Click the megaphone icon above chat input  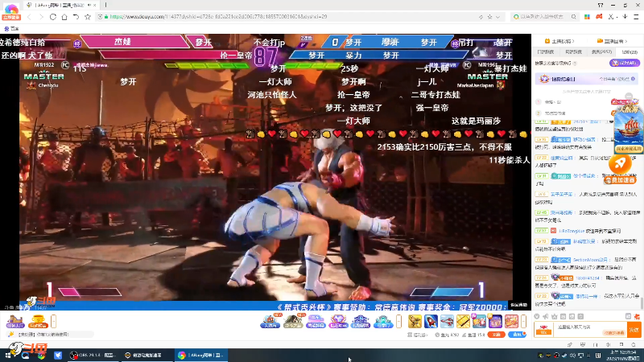(546, 316)
